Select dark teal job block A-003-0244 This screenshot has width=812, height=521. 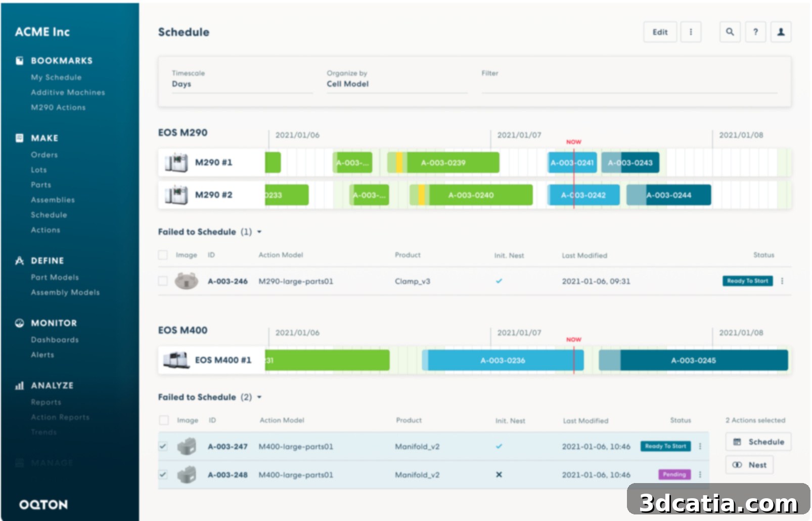pos(668,195)
